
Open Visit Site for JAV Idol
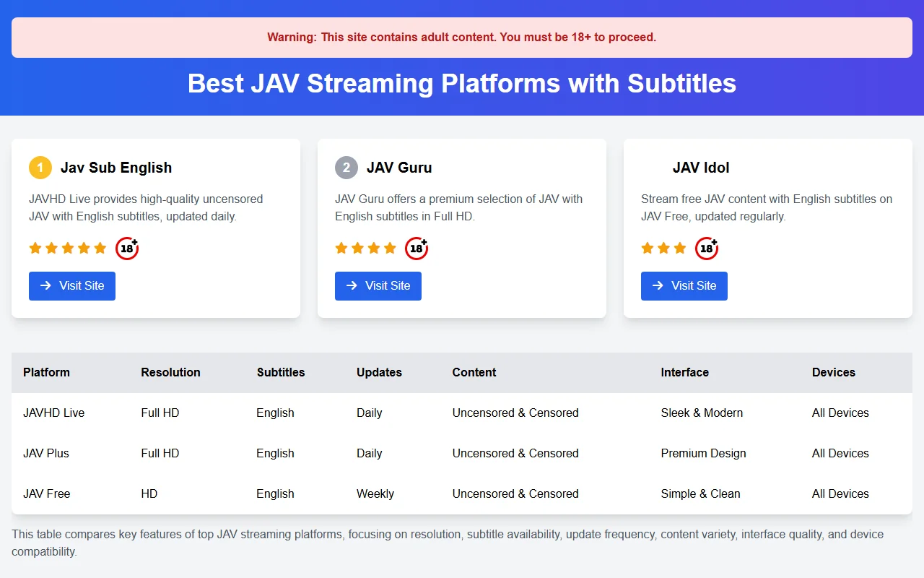coord(684,285)
